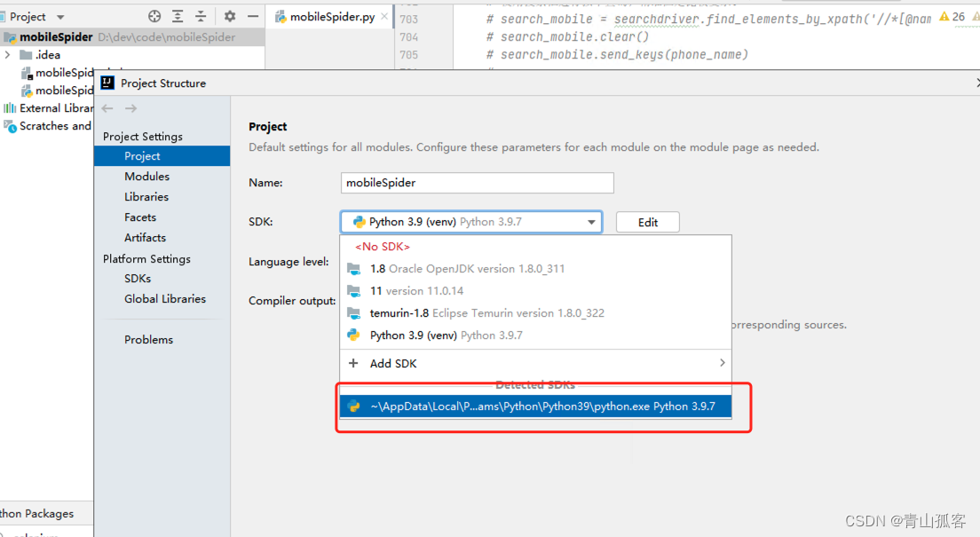Image resolution: width=980 pixels, height=537 pixels.
Task: Expand the .idea folder
Action: coord(7,55)
